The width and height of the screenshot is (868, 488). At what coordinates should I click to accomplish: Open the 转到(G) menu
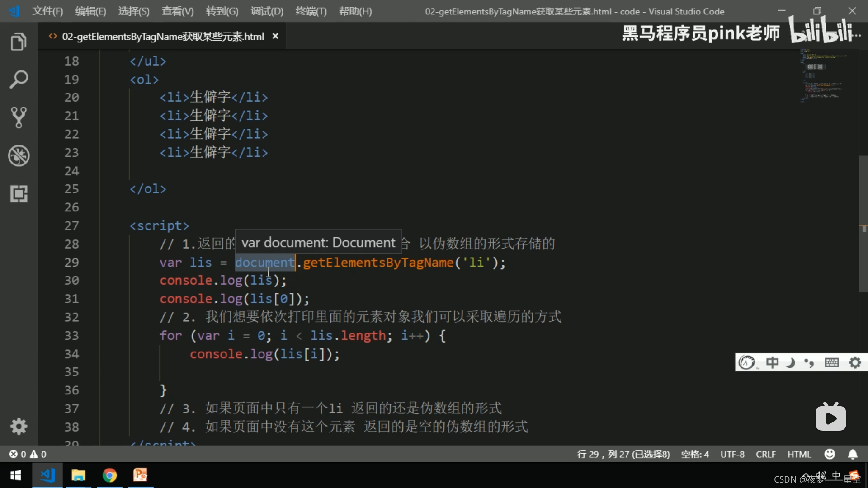222,11
